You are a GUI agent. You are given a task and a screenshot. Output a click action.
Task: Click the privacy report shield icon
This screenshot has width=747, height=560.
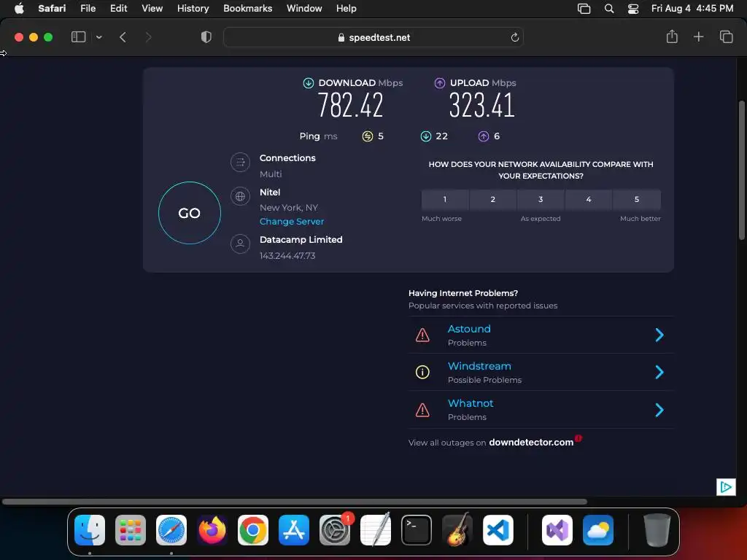[206, 37]
